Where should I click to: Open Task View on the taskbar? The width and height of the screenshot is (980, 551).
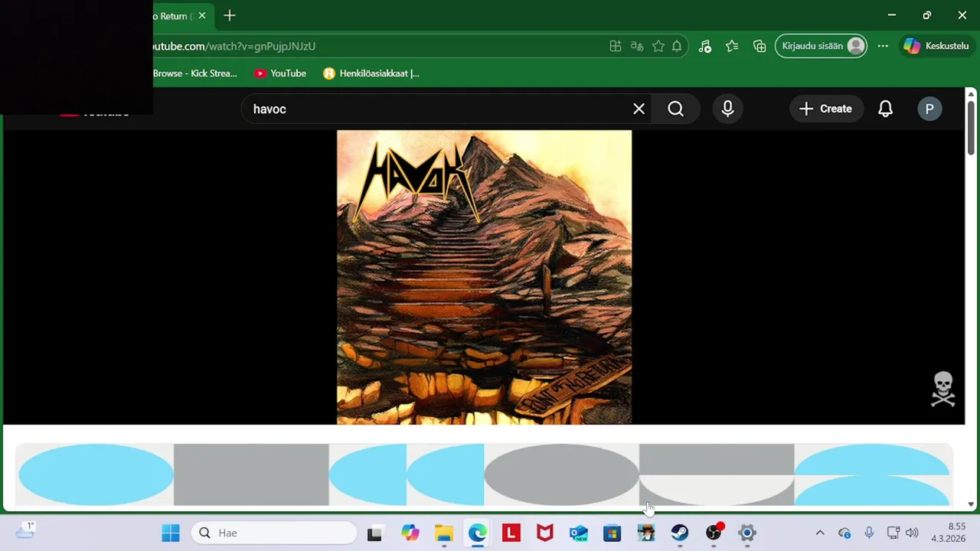pyautogui.click(x=374, y=533)
